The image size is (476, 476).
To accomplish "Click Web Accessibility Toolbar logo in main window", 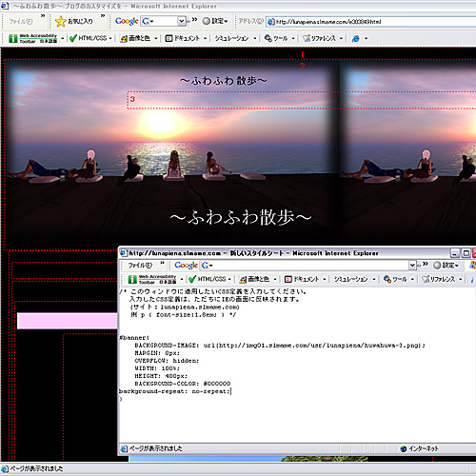I will click(32, 38).
